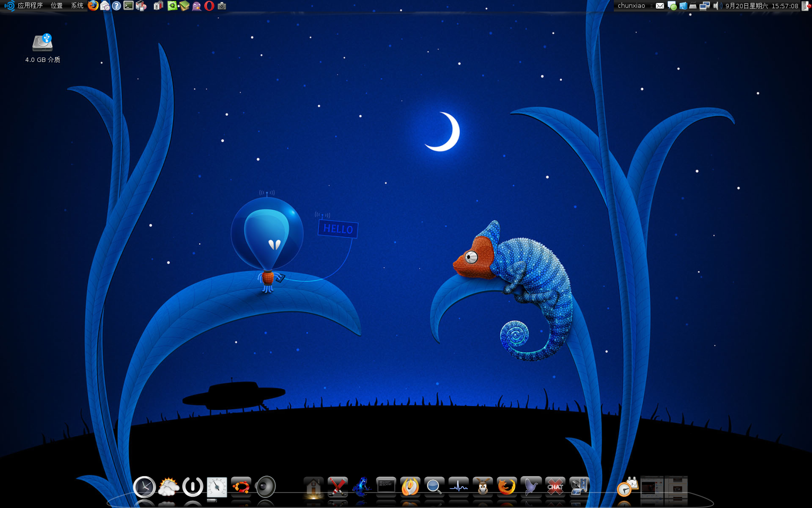Click the blue cube pointer tray icon
812x508 pixels.
click(683, 6)
